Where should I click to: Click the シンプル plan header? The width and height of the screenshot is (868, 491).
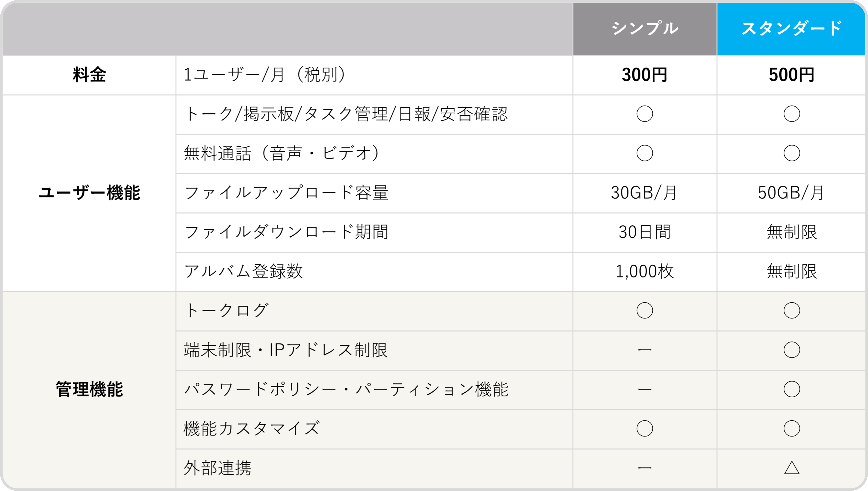(x=645, y=28)
